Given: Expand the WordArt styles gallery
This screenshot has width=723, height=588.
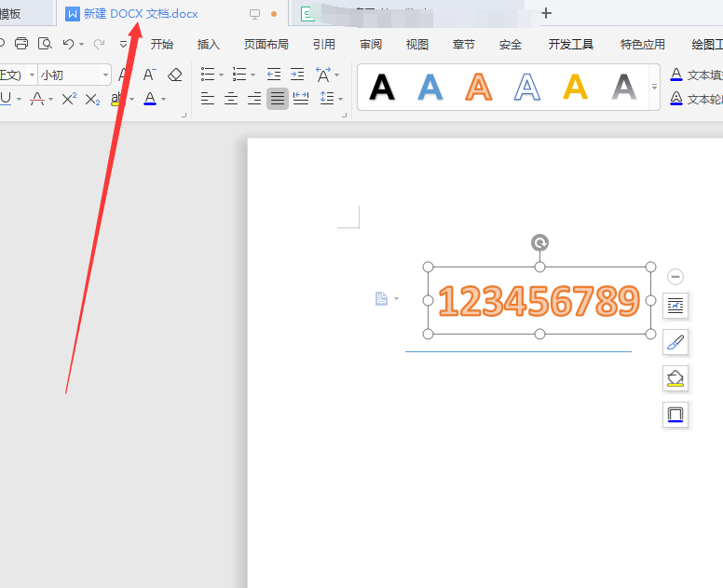Looking at the screenshot, I should click(x=654, y=87).
